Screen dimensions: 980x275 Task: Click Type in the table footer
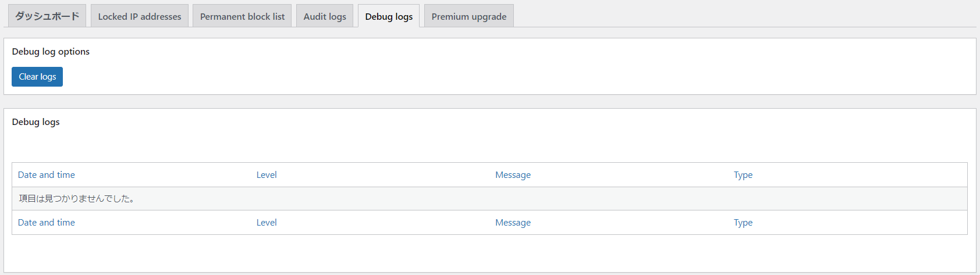coord(743,223)
